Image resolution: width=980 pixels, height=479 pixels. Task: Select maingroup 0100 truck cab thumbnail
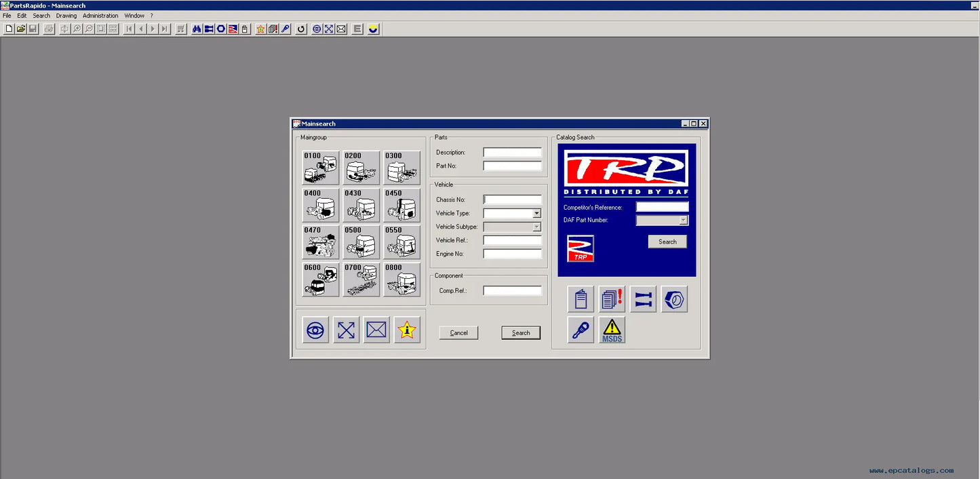(319, 167)
